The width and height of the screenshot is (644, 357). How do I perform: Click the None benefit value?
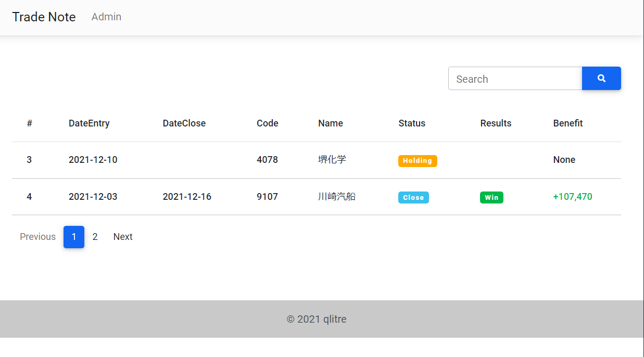(564, 160)
